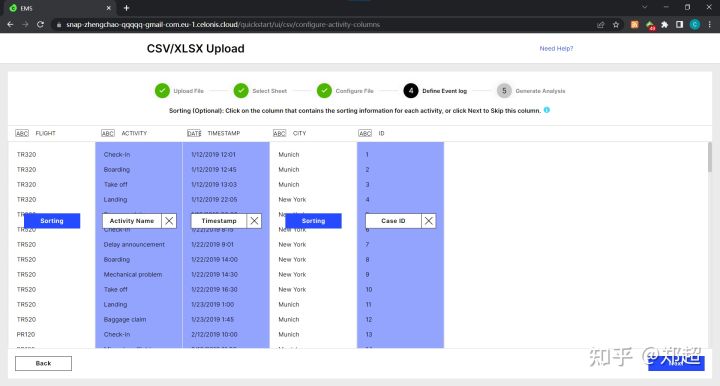Click the ABC type icon for CITY
Viewport: 720px width, 386px height.
click(280, 133)
